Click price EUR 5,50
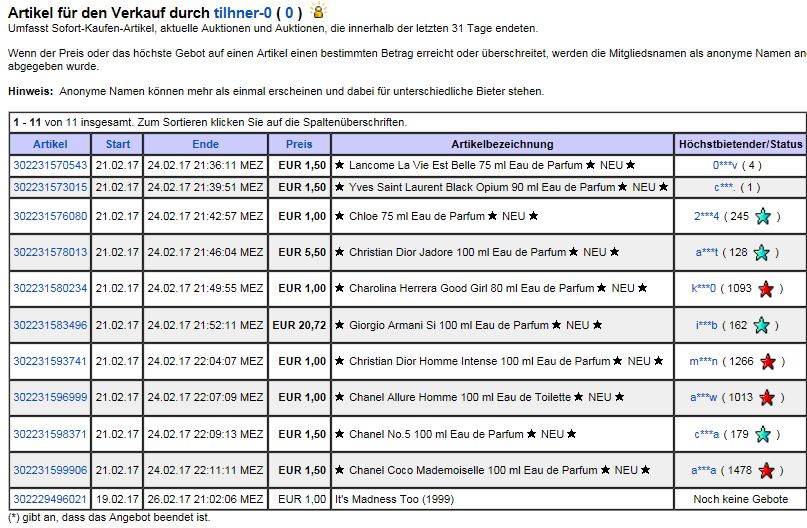Image resolution: width=807 pixels, height=528 pixels. (302, 252)
